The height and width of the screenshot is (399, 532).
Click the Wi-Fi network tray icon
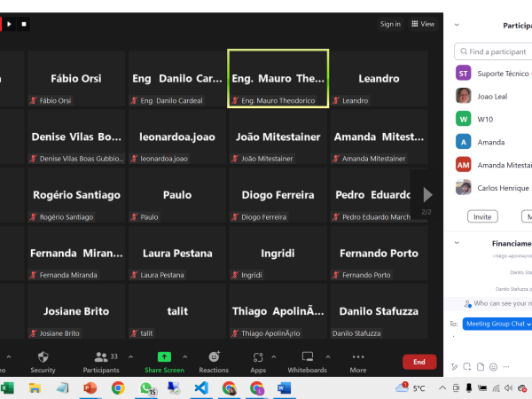point(496,388)
